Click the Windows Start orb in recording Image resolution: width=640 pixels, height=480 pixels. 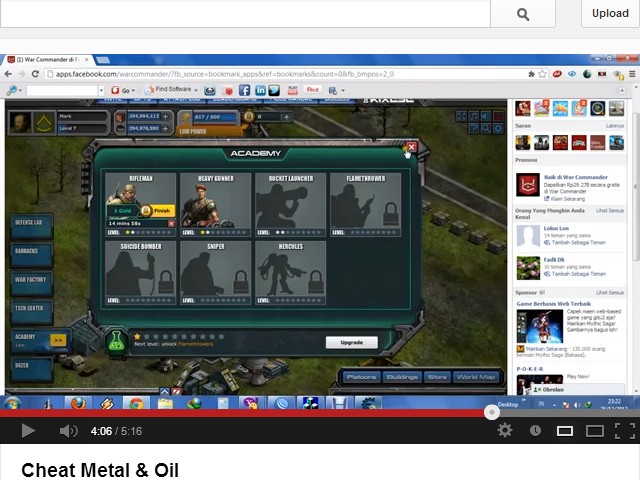pyautogui.click(x=12, y=404)
